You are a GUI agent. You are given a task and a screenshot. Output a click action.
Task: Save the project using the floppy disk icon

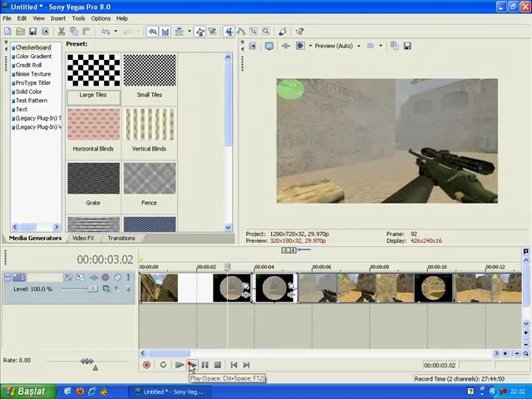coord(32,32)
